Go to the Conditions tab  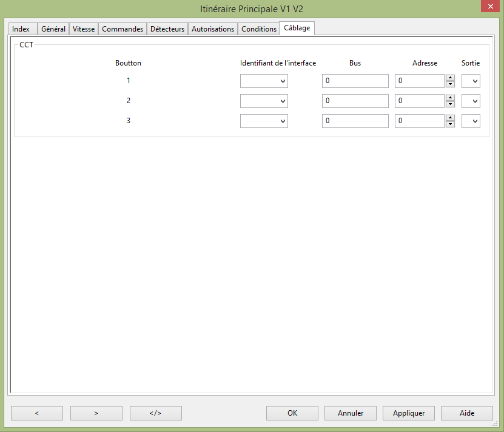259,29
